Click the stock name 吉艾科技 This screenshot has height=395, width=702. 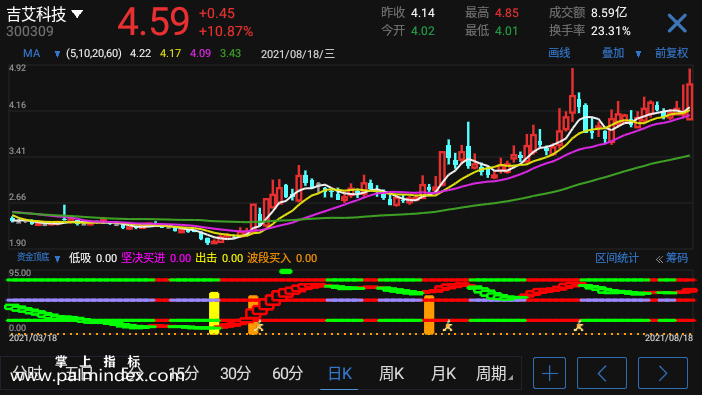point(37,14)
